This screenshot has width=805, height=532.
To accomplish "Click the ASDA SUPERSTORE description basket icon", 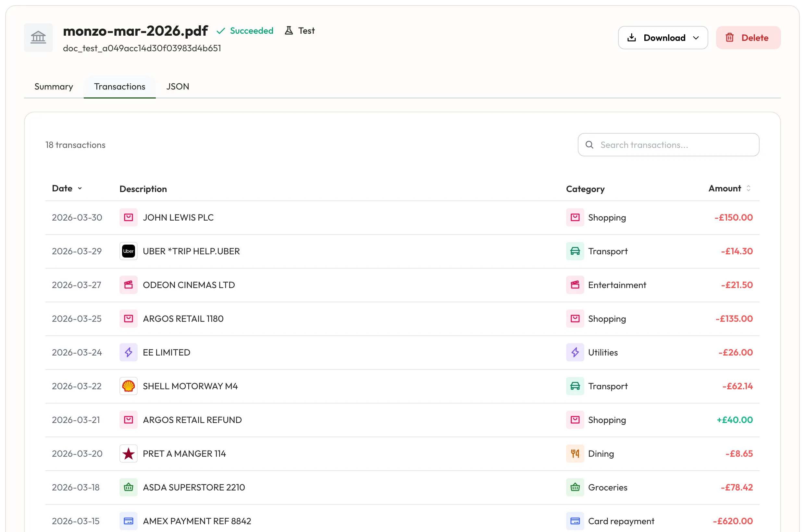I will [x=128, y=488].
